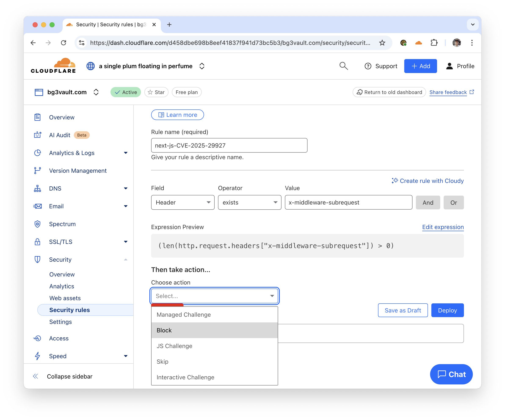Click the Cloudflare logo

click(x=53, y=65)
